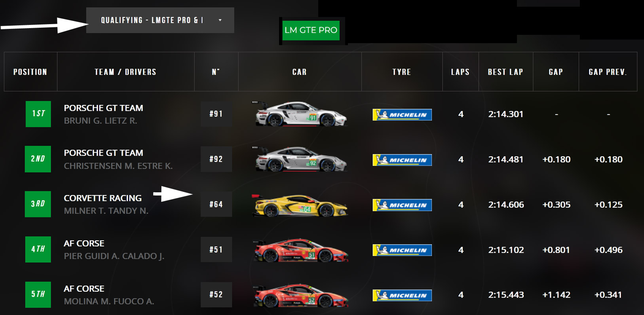Screen dimensions: 644x315
Task: Click the #51 car number box
Action: click(216, 250)
